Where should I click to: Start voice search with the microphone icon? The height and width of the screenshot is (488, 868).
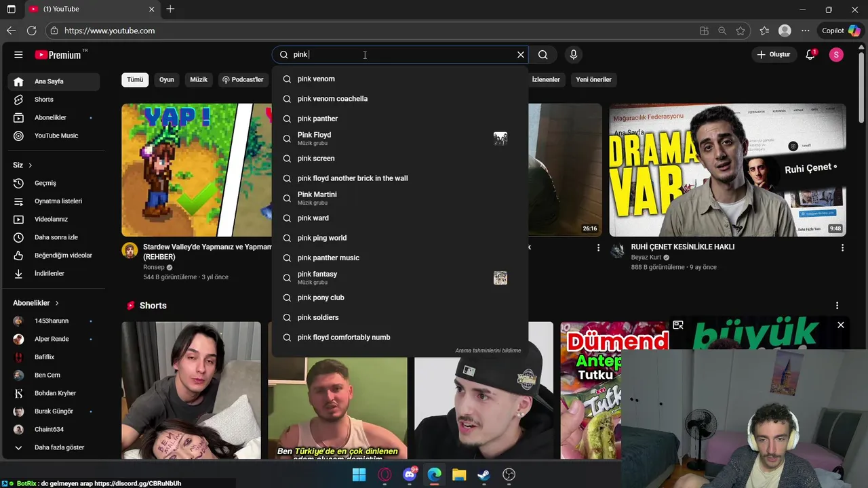pyautogui.click(x=574, y=55)
